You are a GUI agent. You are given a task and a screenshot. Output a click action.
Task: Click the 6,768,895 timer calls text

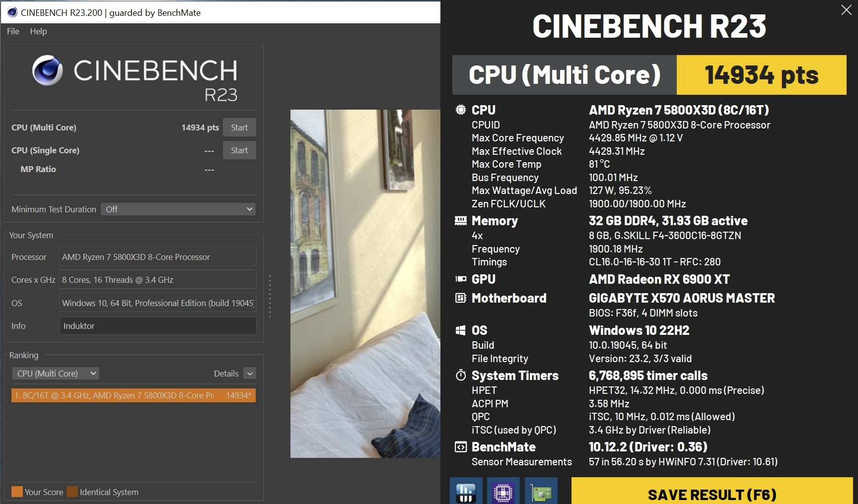click(x=648, y=376)
